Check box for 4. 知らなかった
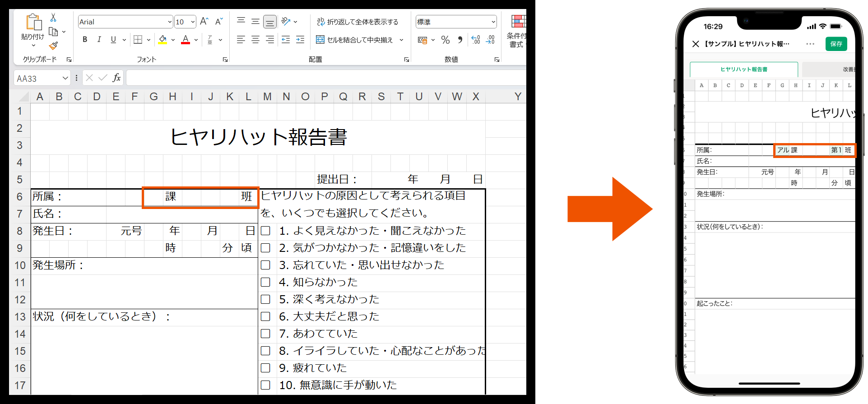This screenshot has width=868, height=404. tap(265, 282)
